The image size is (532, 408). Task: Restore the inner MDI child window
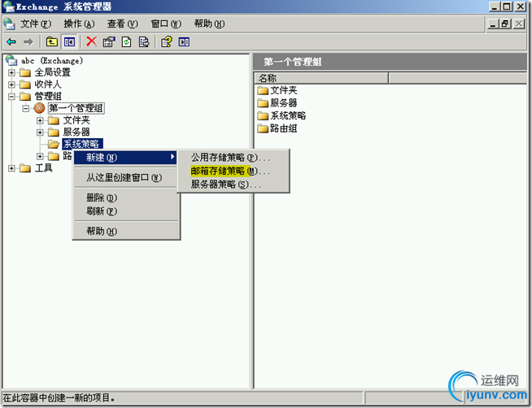tap(505, 24)
